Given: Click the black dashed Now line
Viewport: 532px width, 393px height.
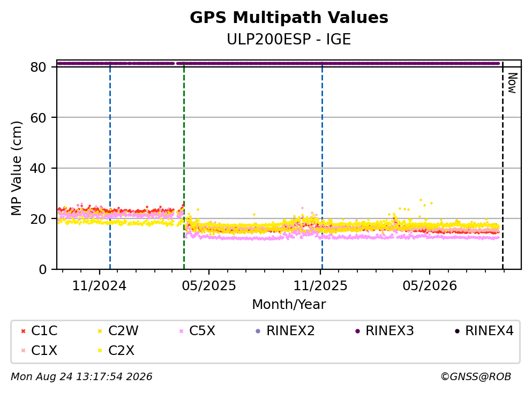Looking at the screenshot, I should pos(503,165).
